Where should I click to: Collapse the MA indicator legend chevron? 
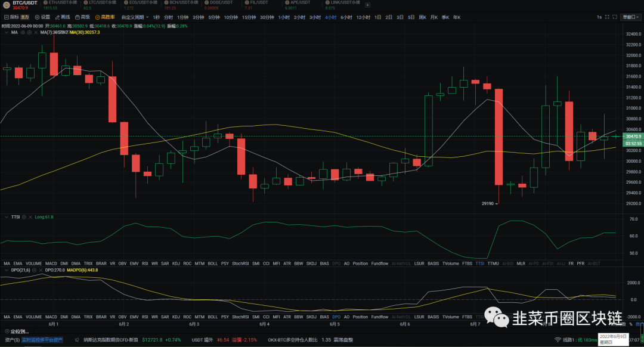point(6,32)
